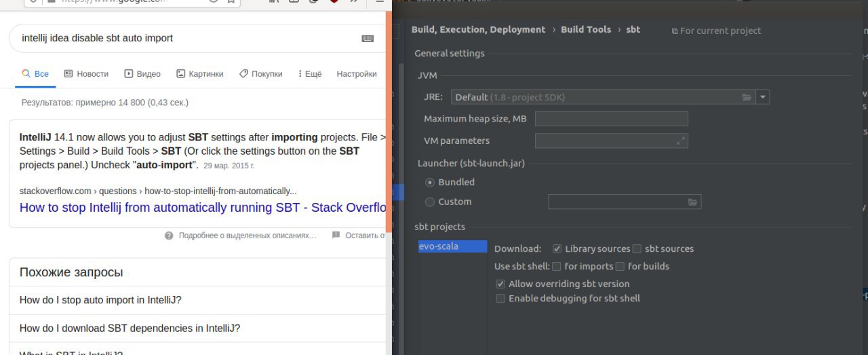Select the evo-scala project in sbt projects

pyautogui.click(x=452, y=246)
